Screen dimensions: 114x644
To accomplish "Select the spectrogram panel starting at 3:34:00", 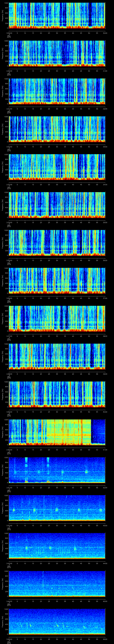I will tap(57, 205).
